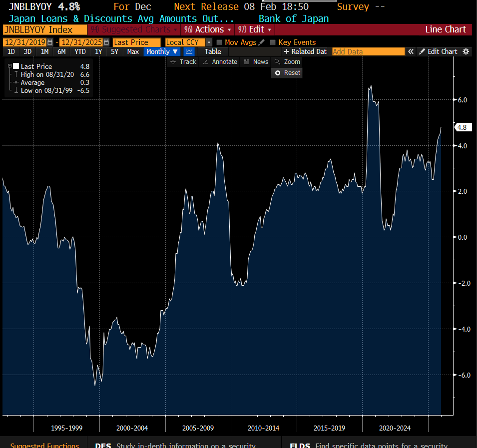Image resolution: width=477 pixels, height=448 pixels.
Task: Select the 1Y range tab
Action: (98, 52)
